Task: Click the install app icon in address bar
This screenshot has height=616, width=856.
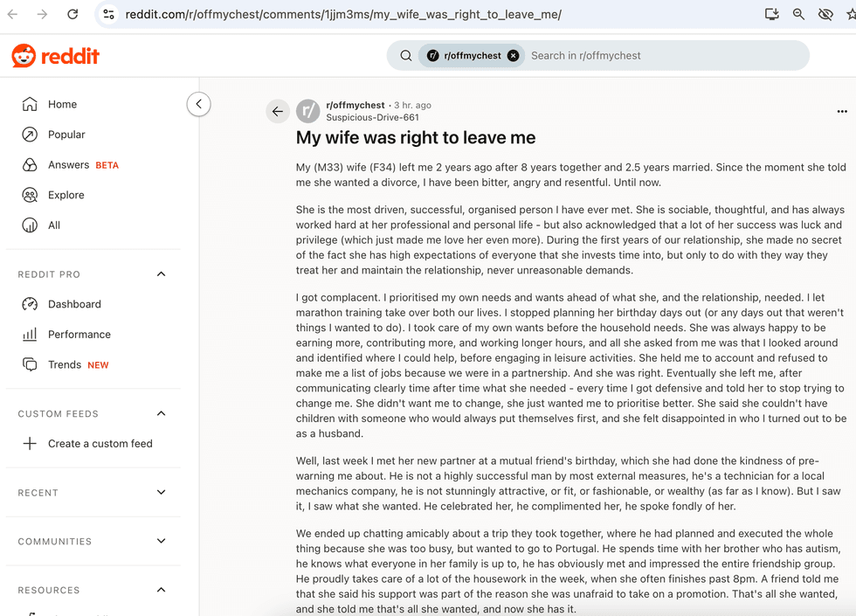Action: pyautogui.click(x=771, y=14)
